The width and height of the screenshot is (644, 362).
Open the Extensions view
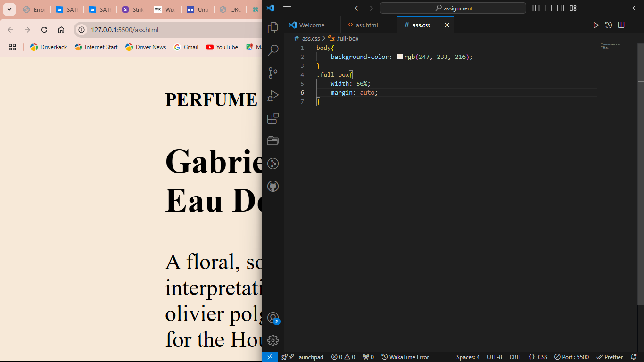[x=273, y=118]
